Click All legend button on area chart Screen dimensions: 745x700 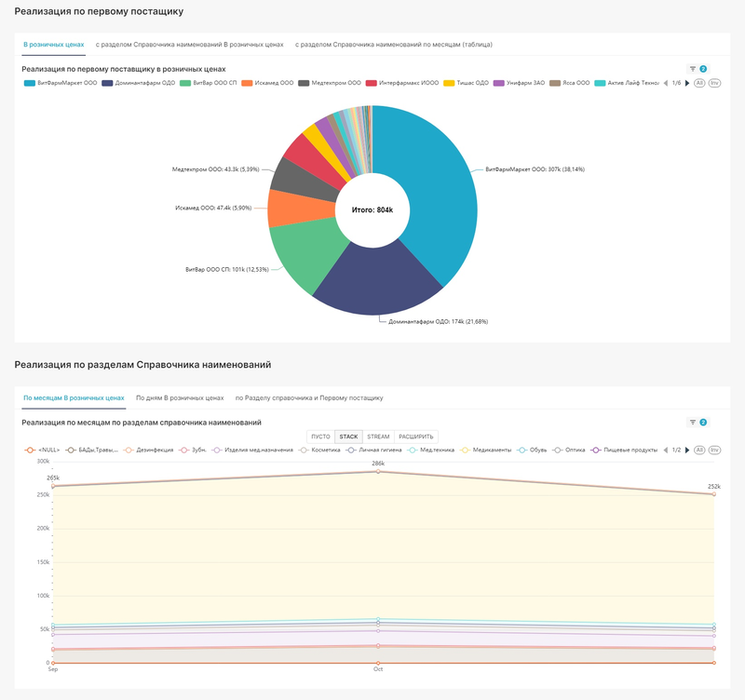699,450
